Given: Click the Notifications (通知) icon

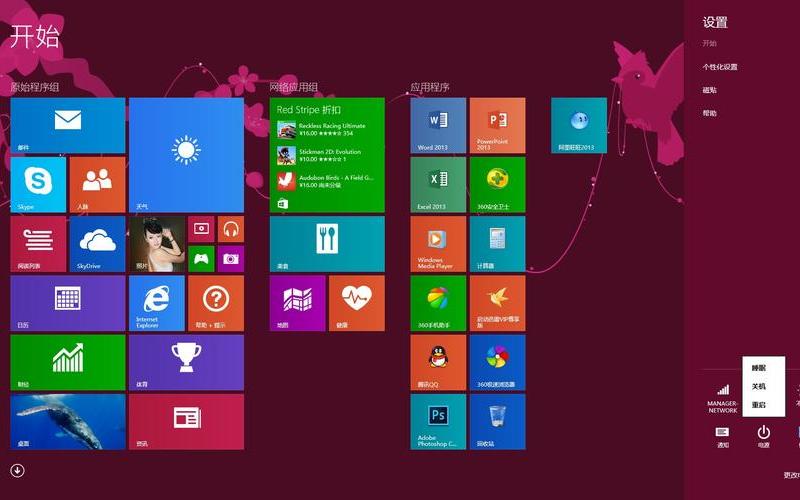Looking at the screenshot, I should click(x=722, y=437).
